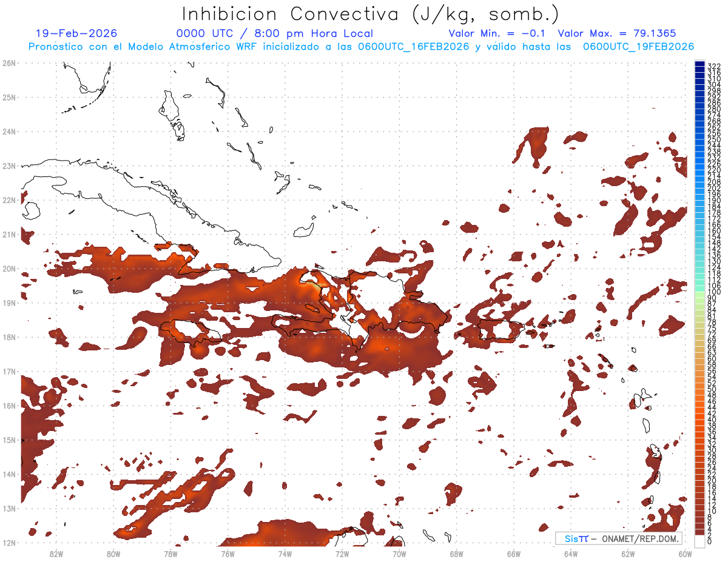Click the 74W longitude label
728x562 pixels.
pos(285,554)
